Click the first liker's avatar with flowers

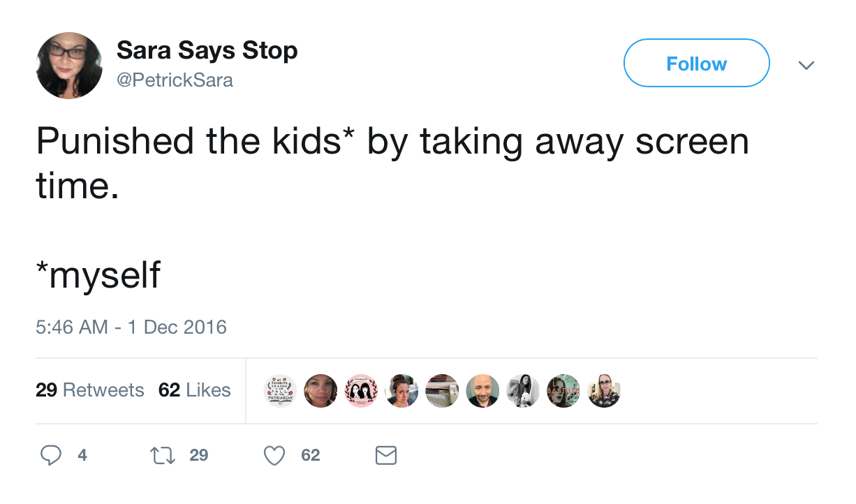280,391
